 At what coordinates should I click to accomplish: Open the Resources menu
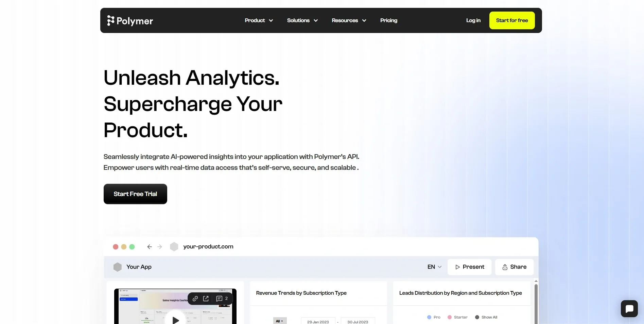(x=349, y=20)
